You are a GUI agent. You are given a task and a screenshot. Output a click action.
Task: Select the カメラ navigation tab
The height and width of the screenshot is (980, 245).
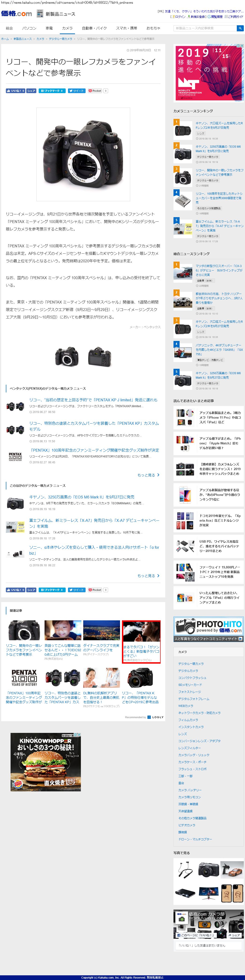click(x=68, y=28)
